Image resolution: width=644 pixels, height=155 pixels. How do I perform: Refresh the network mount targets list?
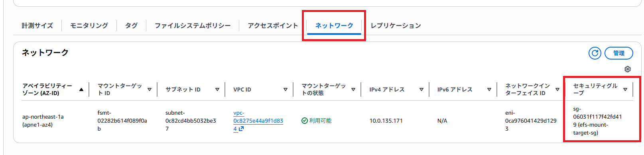(x=595, y=53)
